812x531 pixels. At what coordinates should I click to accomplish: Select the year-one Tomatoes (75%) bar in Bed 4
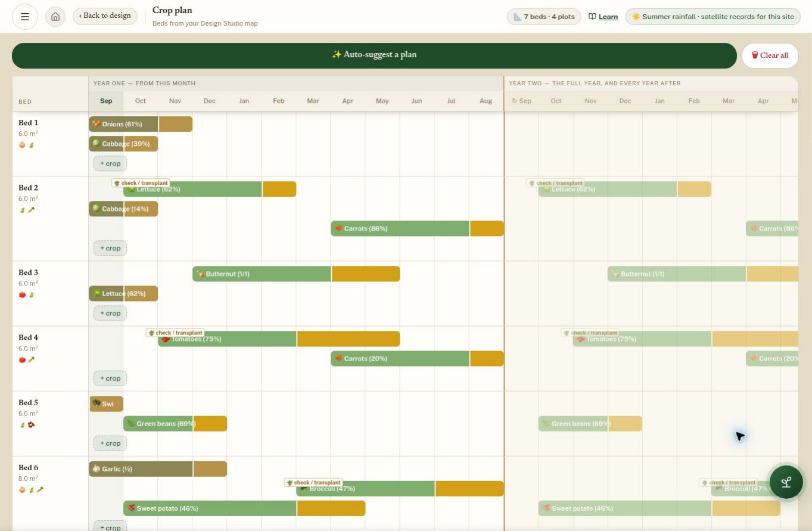pyautogui.click(x=279, y=339)
